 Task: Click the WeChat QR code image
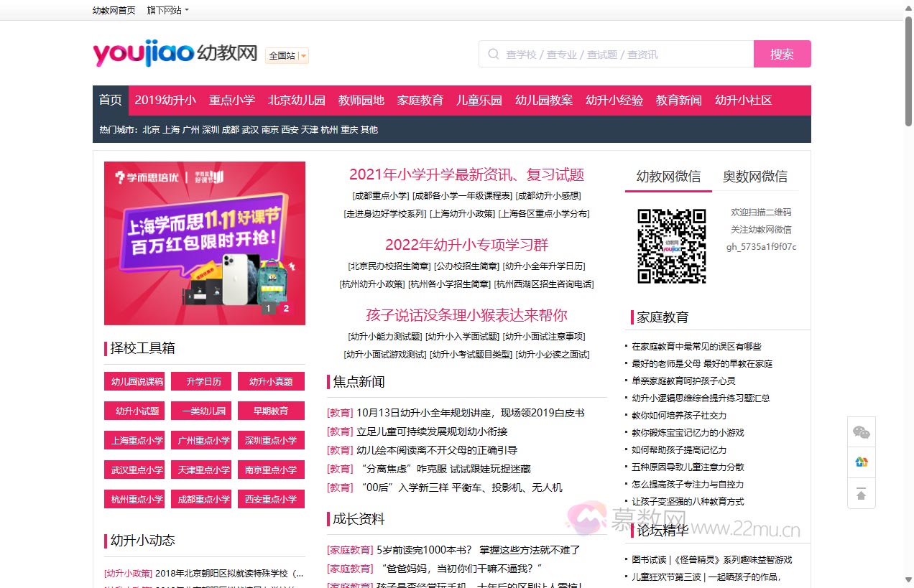(671, 246)
